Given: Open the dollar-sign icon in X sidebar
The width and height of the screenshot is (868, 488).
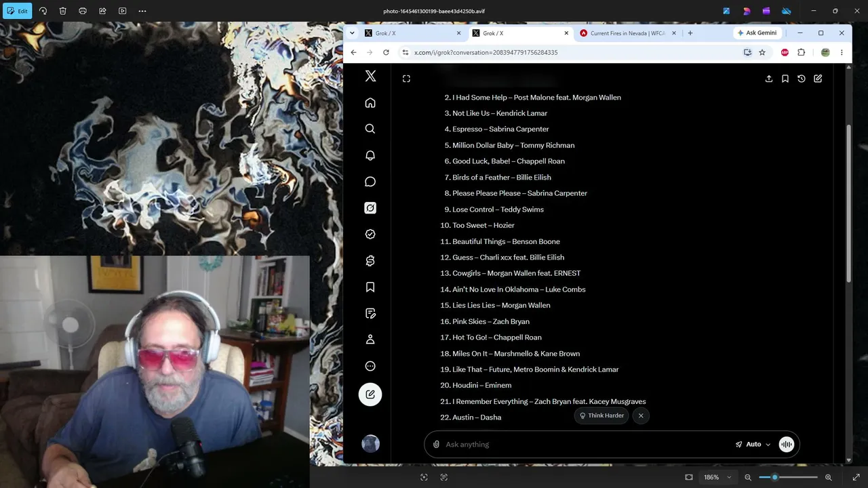Looking at the screenshot, I should pos(370,260).
